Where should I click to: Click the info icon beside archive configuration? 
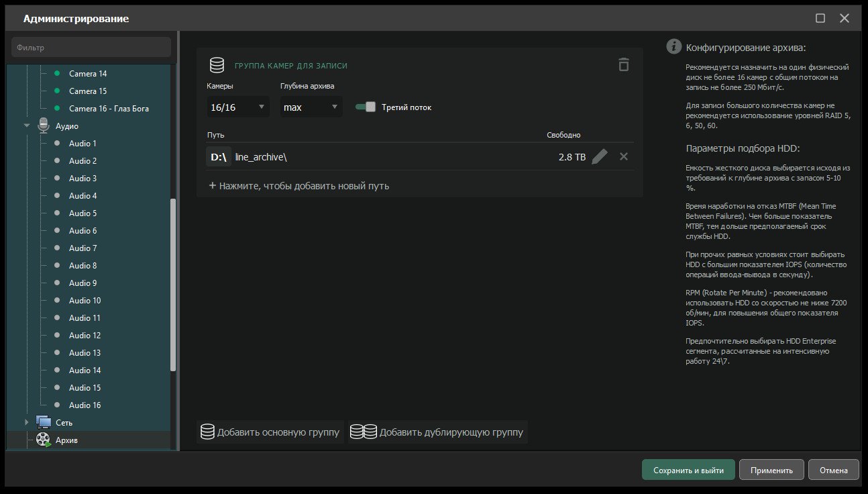[x=674, y=47]
